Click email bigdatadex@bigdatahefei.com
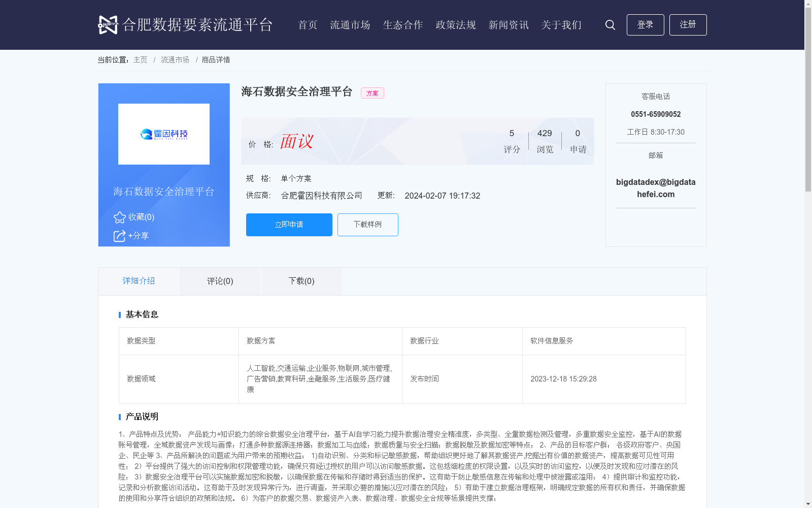This screenshot has height=508, width=812. pyautogui.click(x=656, y=188)
